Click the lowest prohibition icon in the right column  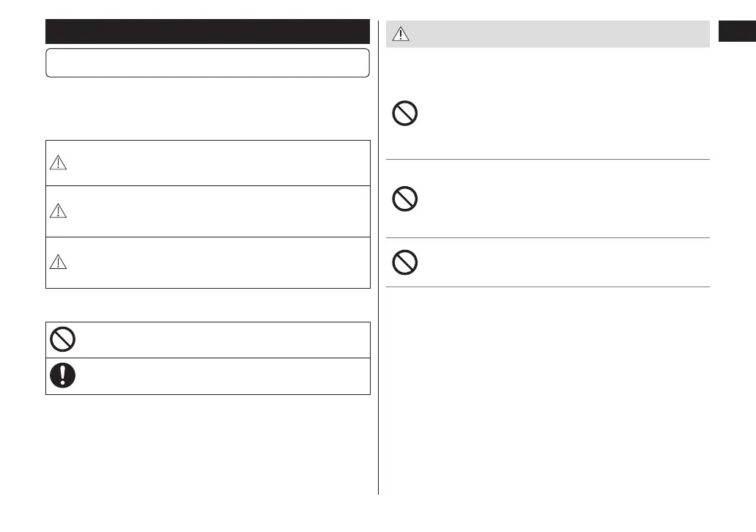pos(405,262)
